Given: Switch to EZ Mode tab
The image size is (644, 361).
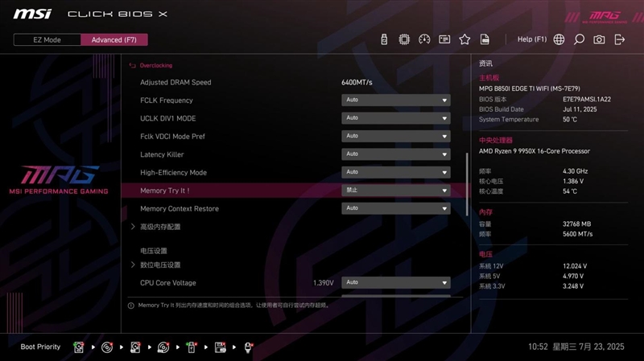Looking at the screenshot, I should 47,39.
